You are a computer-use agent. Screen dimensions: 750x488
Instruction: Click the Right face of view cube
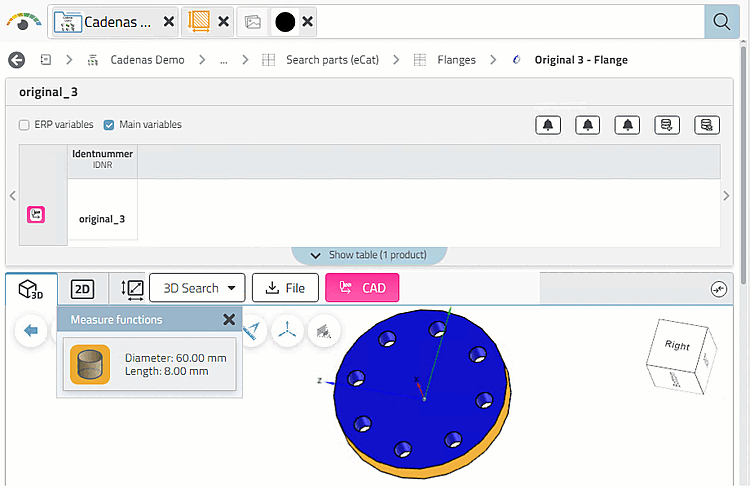[x=676, y=345]
